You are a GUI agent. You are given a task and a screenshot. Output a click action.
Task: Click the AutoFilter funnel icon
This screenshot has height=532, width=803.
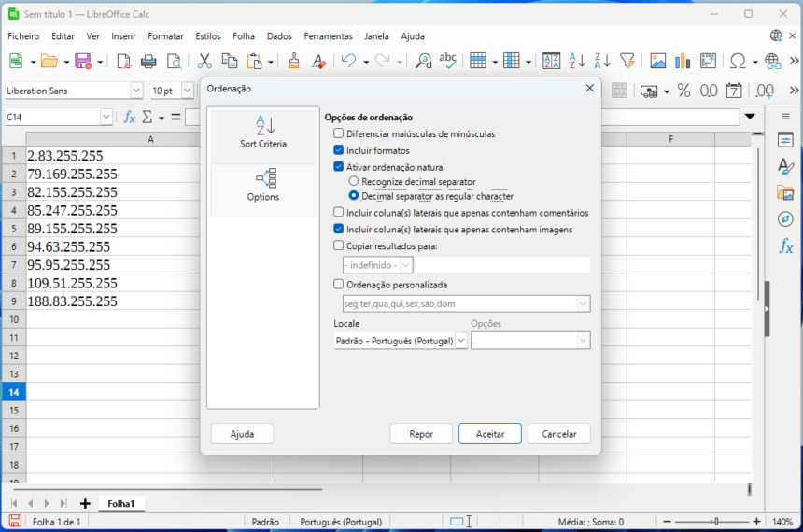627,62
